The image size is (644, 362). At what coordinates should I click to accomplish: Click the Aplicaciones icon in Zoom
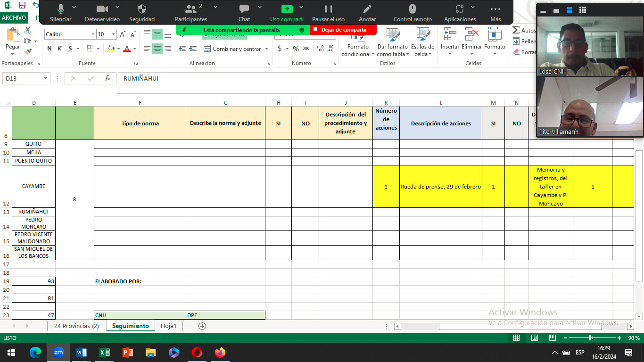(460, 9)
